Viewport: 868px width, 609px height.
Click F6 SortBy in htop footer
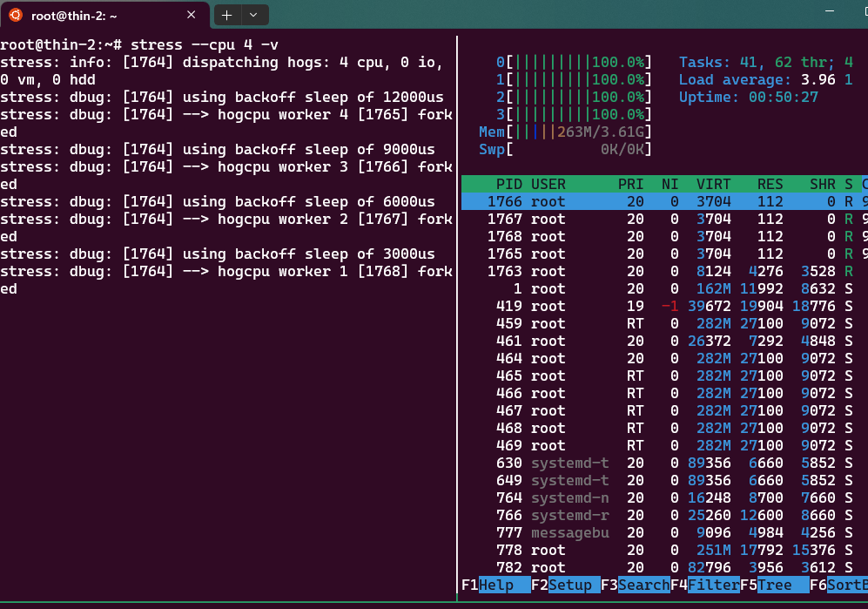838,585
